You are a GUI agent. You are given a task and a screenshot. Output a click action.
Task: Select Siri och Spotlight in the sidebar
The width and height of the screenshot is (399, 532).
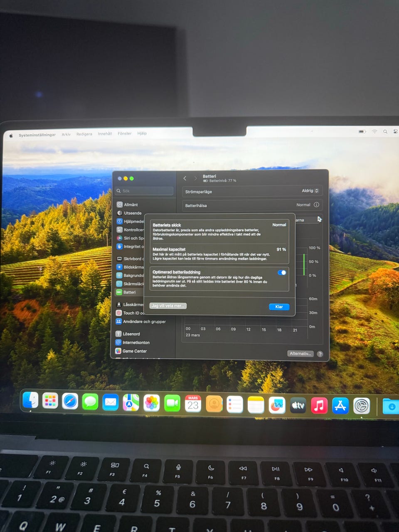[x=131, y=238]
